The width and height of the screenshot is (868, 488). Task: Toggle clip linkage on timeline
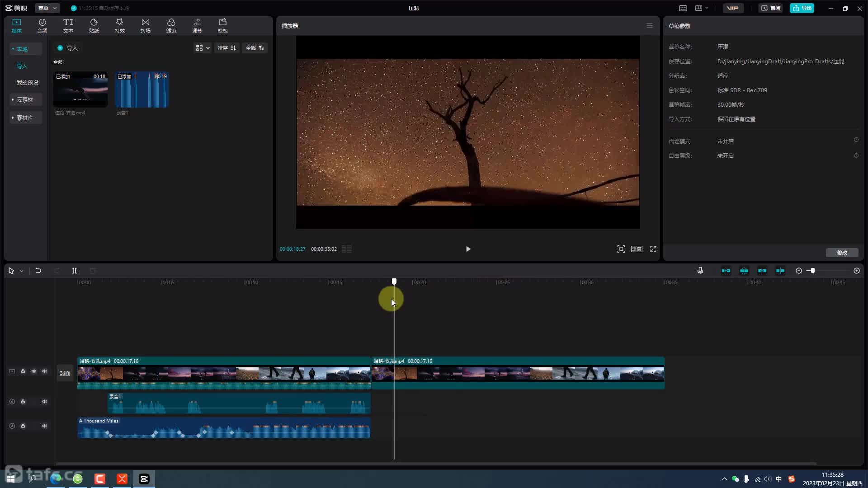762,271
